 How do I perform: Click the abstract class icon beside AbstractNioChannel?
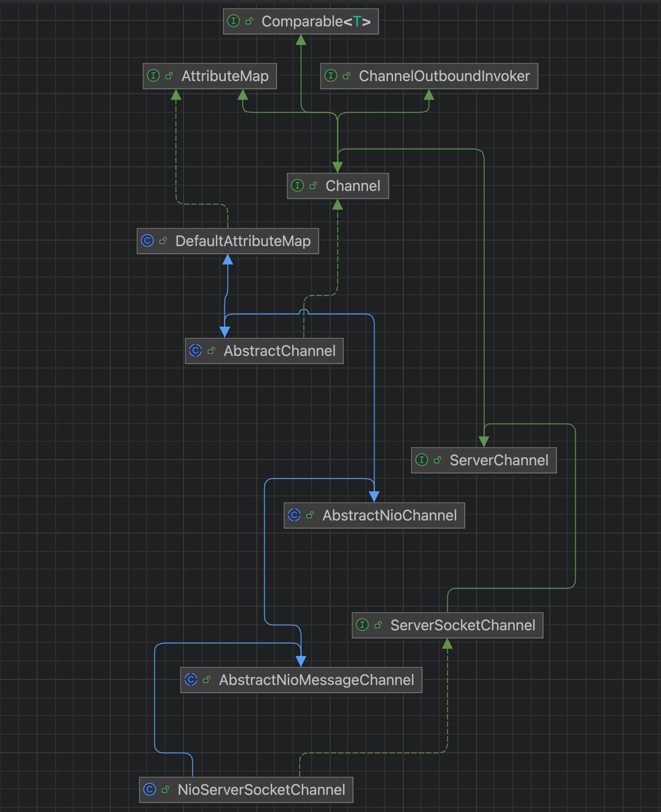tap(294, 515)
